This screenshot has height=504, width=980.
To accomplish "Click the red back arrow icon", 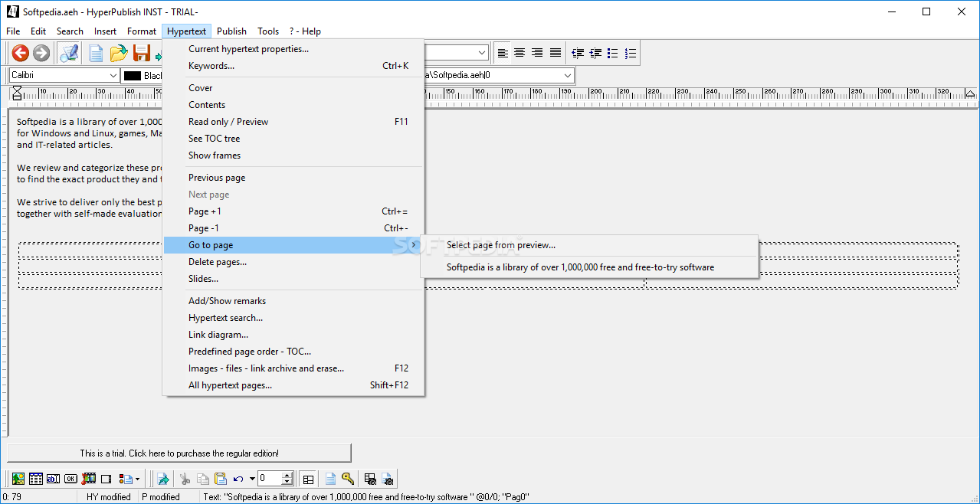I will coord(21,53).
